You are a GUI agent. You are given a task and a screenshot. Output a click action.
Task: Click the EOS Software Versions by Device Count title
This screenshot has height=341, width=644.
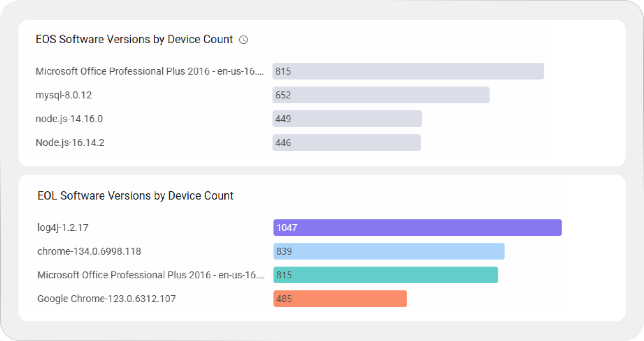point(134,40)
